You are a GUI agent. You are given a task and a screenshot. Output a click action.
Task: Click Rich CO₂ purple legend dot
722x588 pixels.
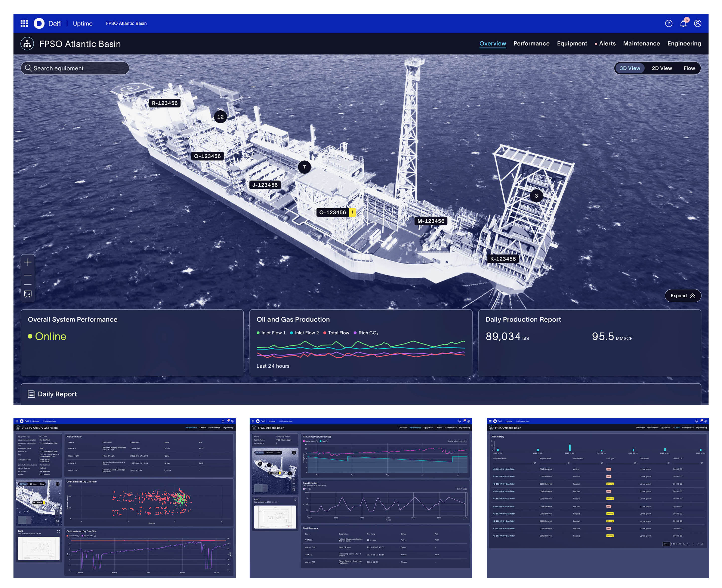pyautogui.click(x=355, y=333)
